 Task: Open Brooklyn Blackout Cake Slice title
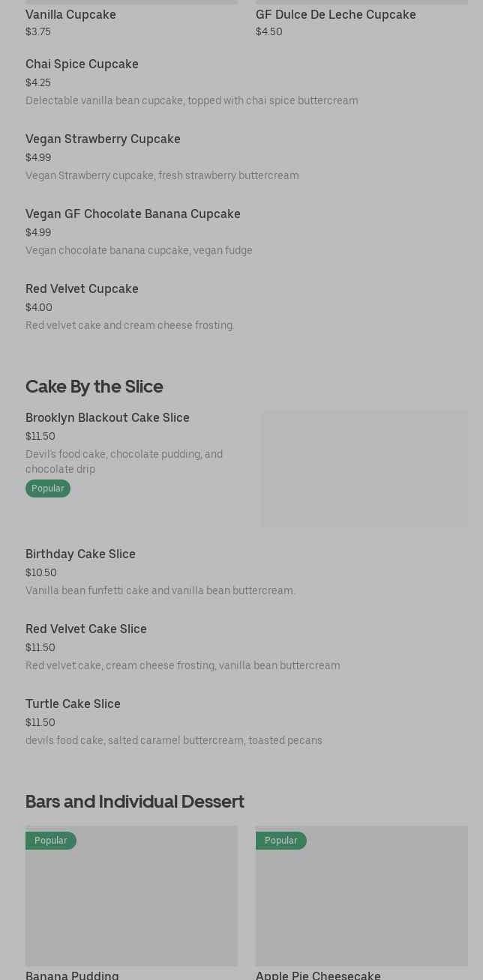coord(107,418)
